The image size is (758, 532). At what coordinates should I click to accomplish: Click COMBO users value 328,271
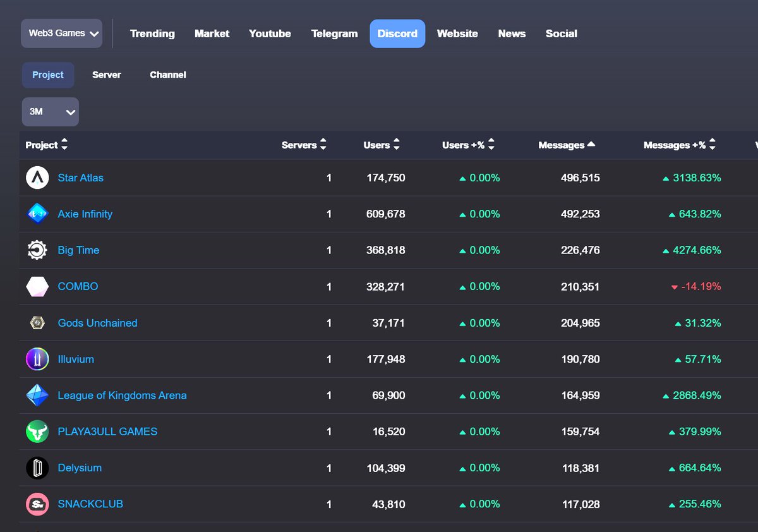(386, 286)
